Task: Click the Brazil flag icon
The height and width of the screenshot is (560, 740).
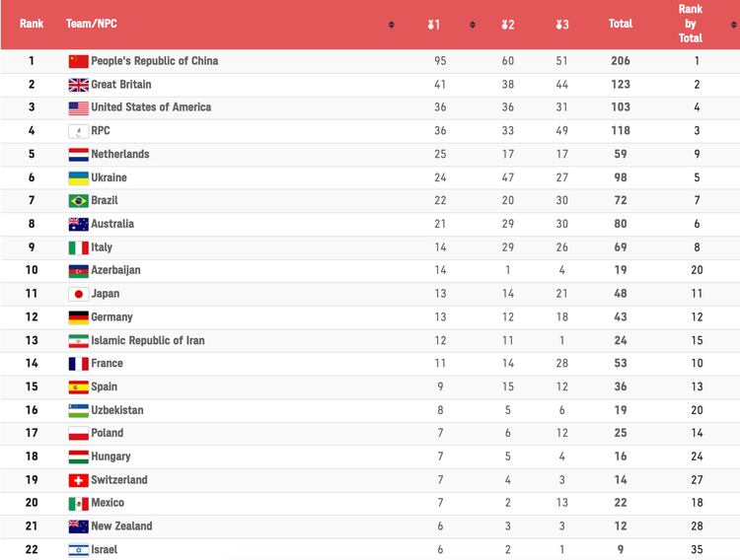Action: click(x=78, y=201)
